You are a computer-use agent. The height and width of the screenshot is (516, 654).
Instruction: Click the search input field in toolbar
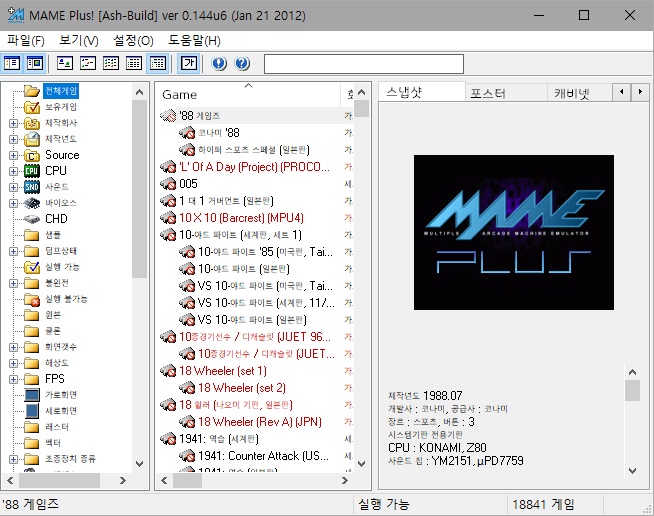pyautogui.click(x=364, y=64)
